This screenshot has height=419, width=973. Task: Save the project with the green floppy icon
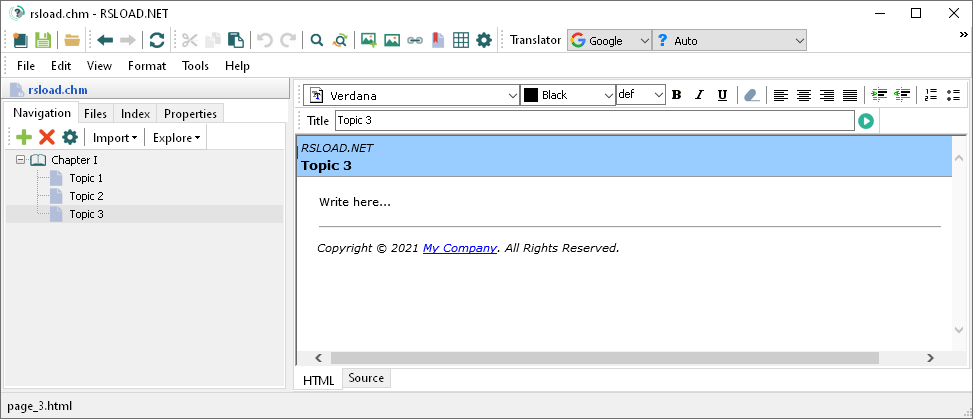pyautogui.click(x=43, y=40)
